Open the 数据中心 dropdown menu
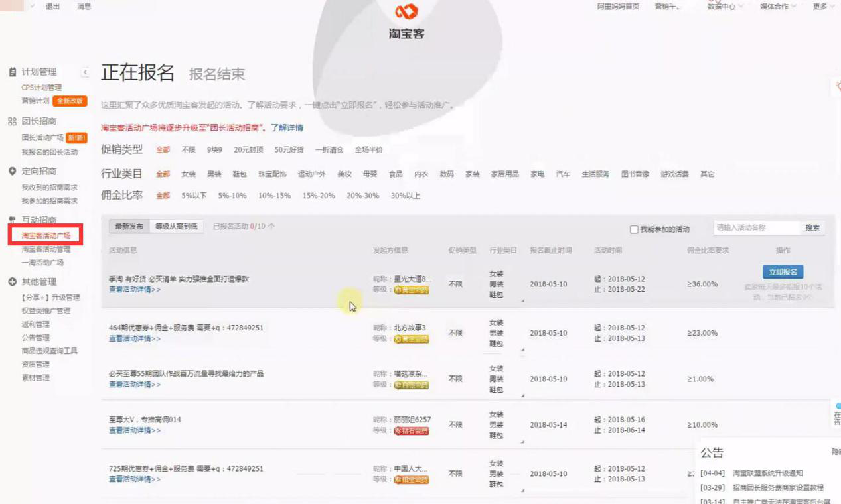 tap(724, 7)
